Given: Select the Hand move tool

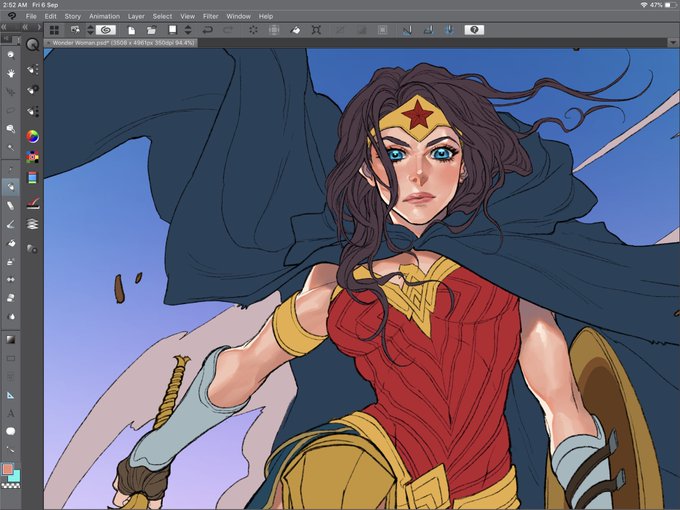Looking at the screenshot, I should [11, 73].
